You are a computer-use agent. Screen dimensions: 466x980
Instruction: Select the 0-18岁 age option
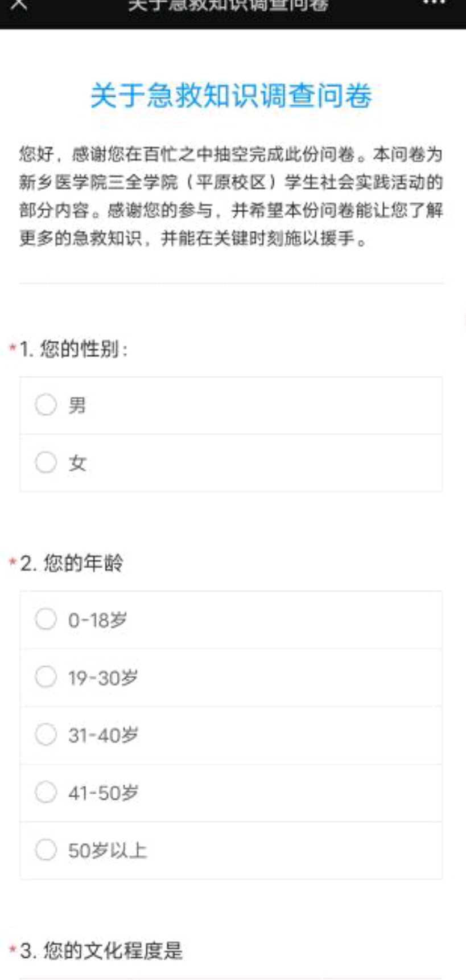click(x=46, y=620)
